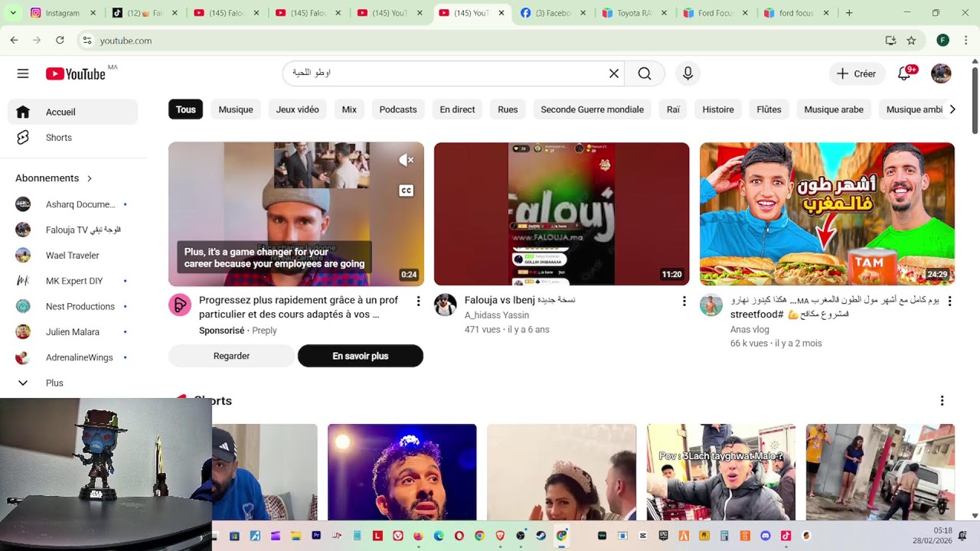Screen dimensions: 980x551
Task: Open a new browser tab
Action: 848,13
